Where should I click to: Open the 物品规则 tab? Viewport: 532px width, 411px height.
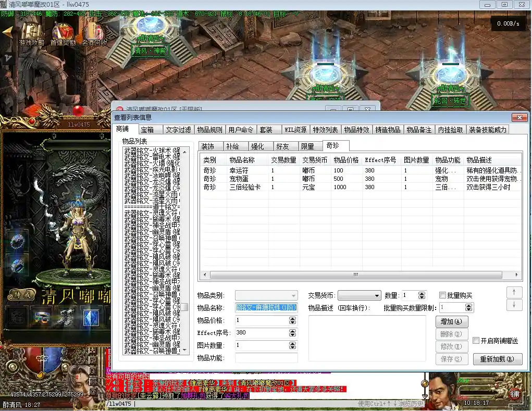pos(209,130)
